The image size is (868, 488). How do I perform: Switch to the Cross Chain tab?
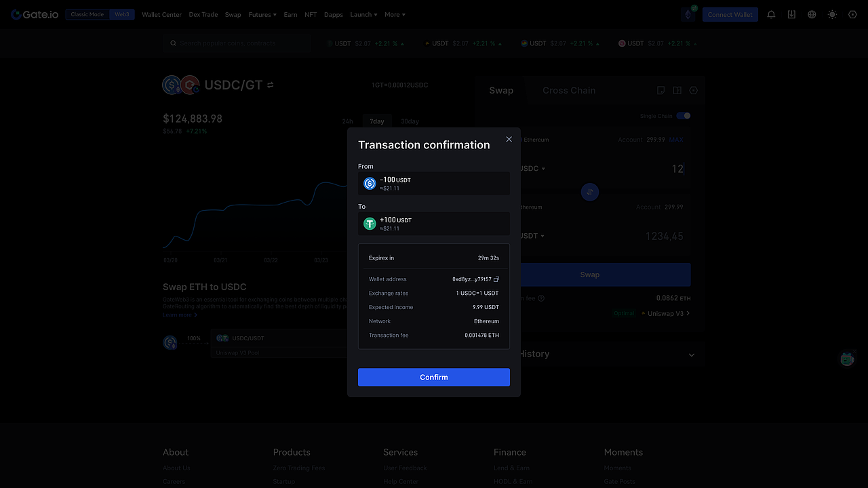point(569,90)
